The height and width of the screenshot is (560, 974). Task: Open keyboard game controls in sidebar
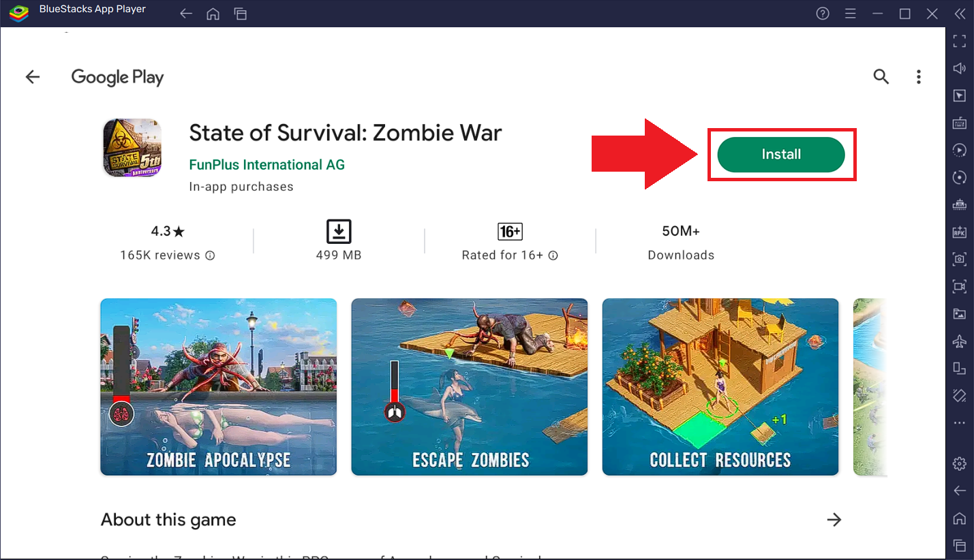(x=960, y=123)
